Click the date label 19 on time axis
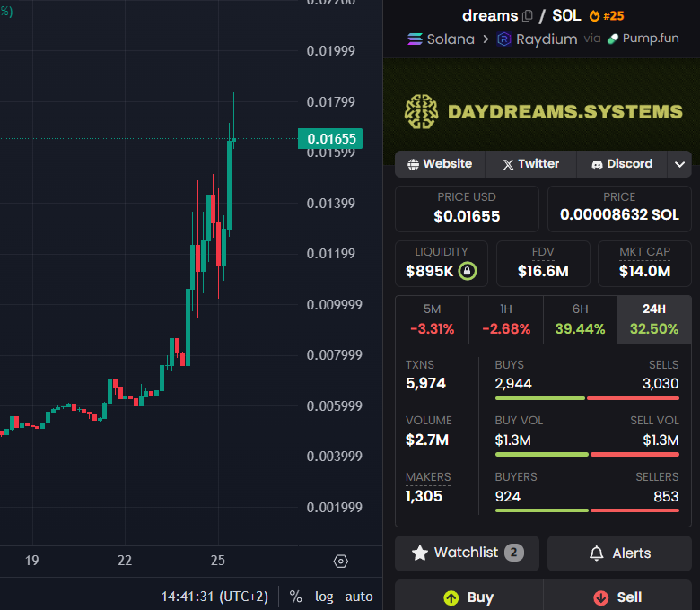This screenshot has width=700, height=610. [x=32, y=561]
